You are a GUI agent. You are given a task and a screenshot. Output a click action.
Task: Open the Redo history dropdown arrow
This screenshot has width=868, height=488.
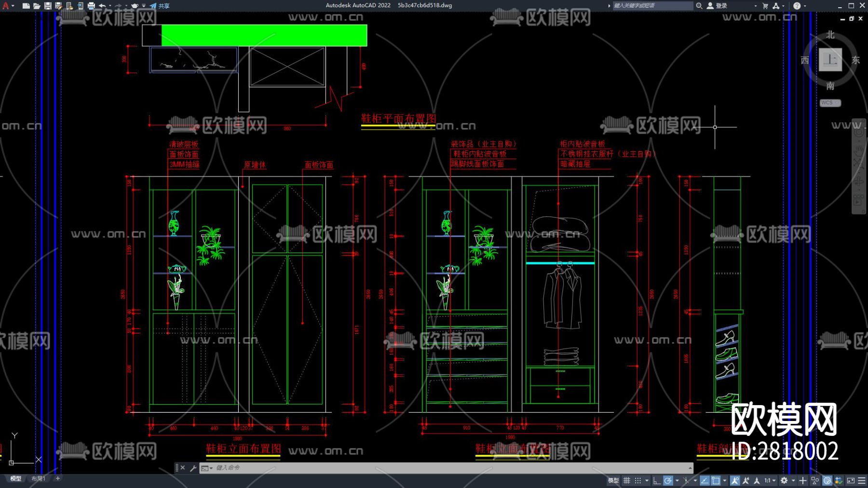[126, 6]
